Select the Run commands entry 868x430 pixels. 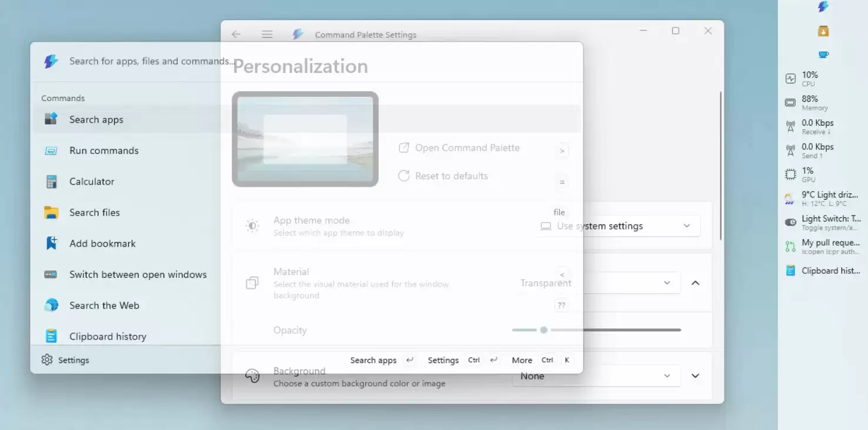[104, 151]
